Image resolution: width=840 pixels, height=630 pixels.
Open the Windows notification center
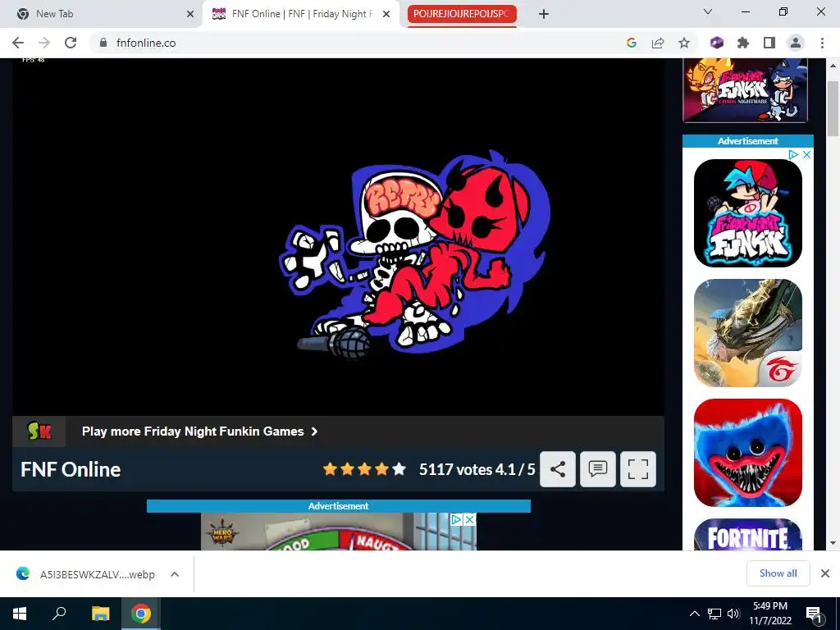click(815, 614)
